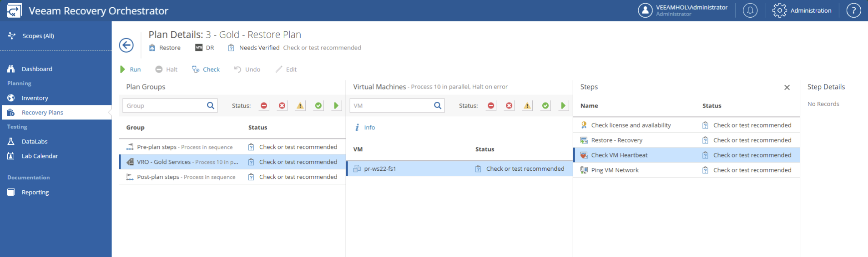Select Pre-plan steps group row
This screenshot has height=257, width=868.
pos(232,147)
